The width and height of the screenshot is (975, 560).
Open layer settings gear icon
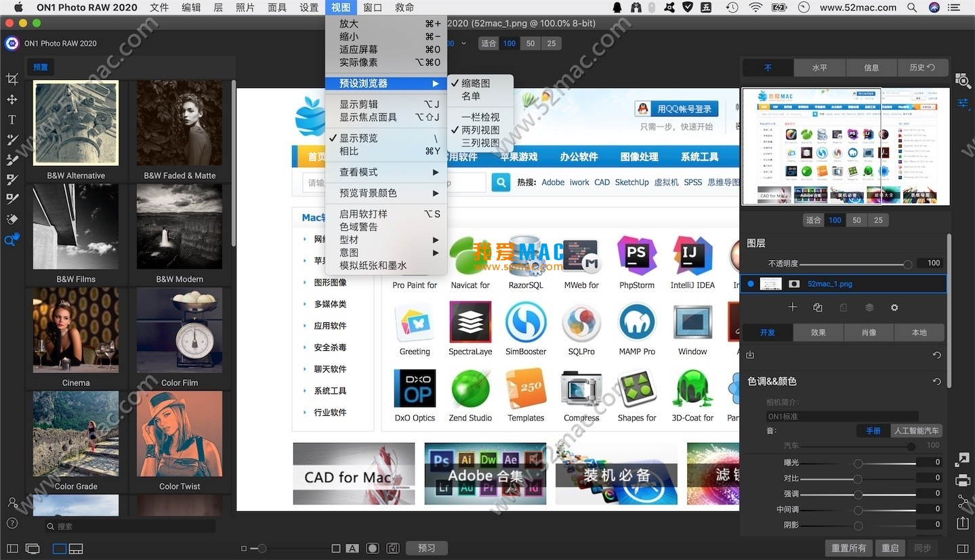pos(894,307)
